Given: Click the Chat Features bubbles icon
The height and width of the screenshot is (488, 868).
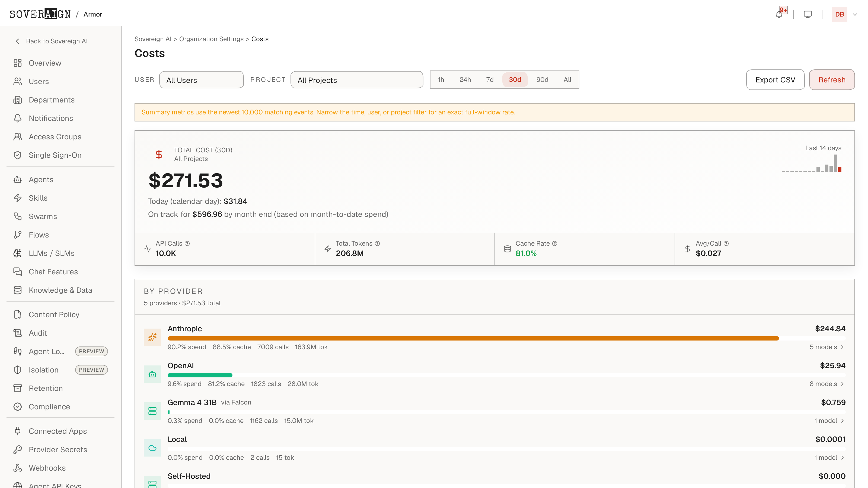Looking at the screenshot, I should [x=18, y=272].
